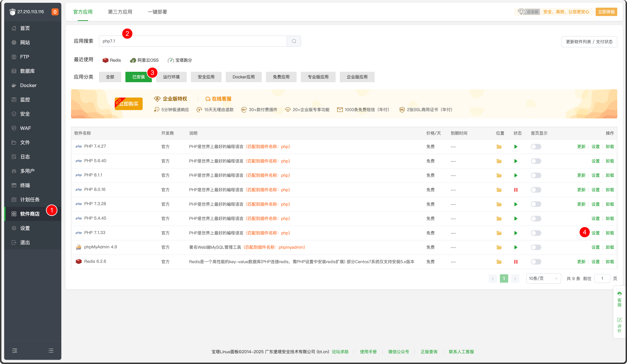Toggle homepage display for PHP 8.1.1
Viewport: 627px width, 364px height.
point(536,175)
